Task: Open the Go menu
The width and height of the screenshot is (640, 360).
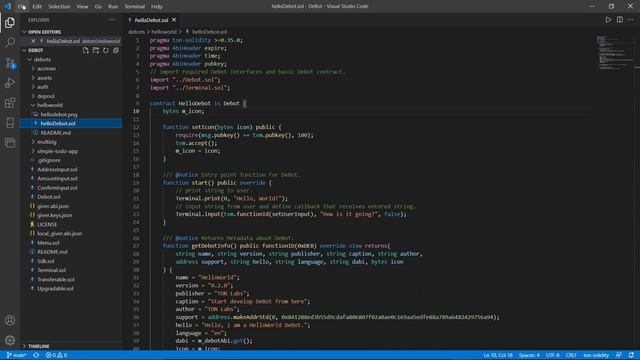Action: click(98, 6)
